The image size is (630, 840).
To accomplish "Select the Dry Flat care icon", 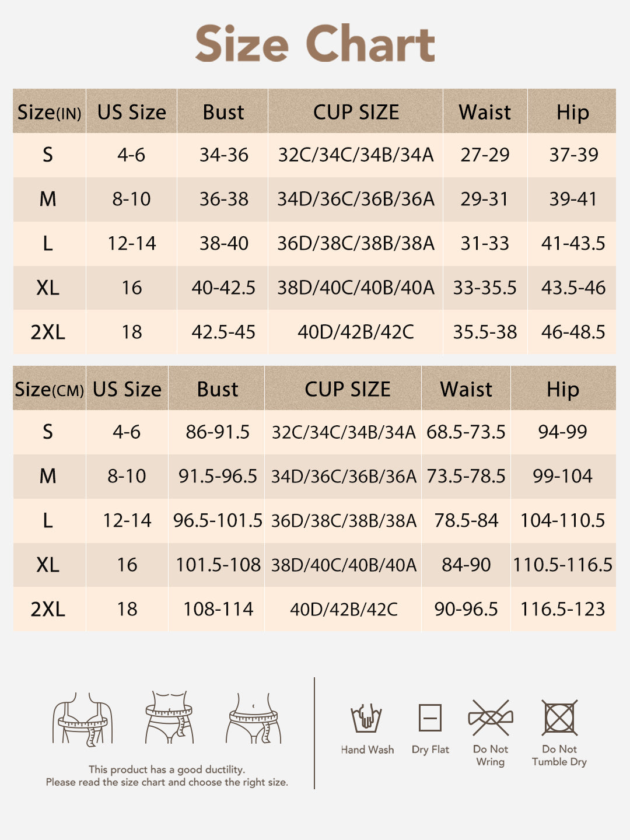I will pos(430,717).
